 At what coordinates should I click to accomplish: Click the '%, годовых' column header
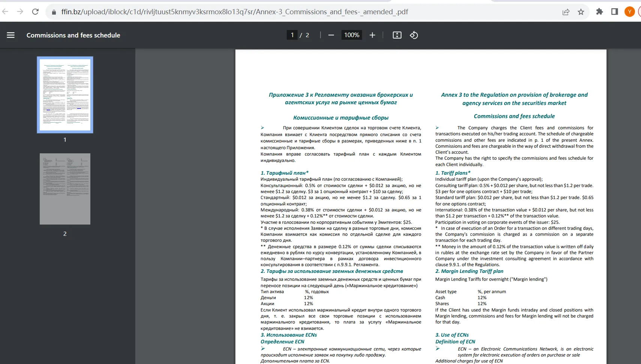317,292
